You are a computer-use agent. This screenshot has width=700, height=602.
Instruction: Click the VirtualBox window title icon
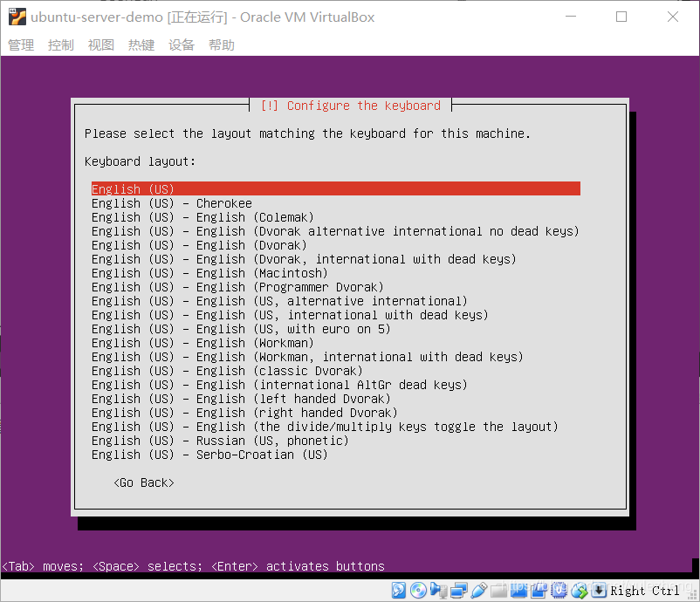coord(17,17)
